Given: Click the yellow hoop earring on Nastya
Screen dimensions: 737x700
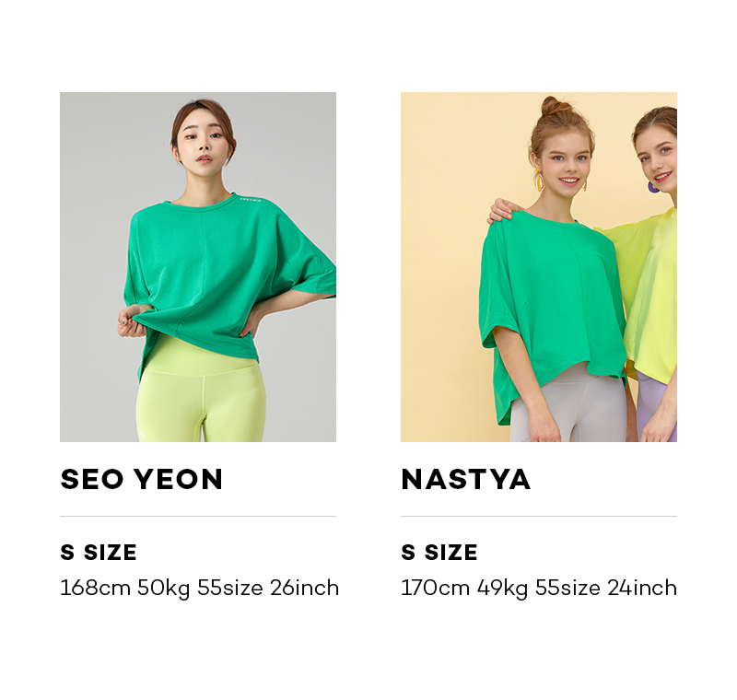Looking at the screenshot, I should pyautogui.click(x=539, y=180).
